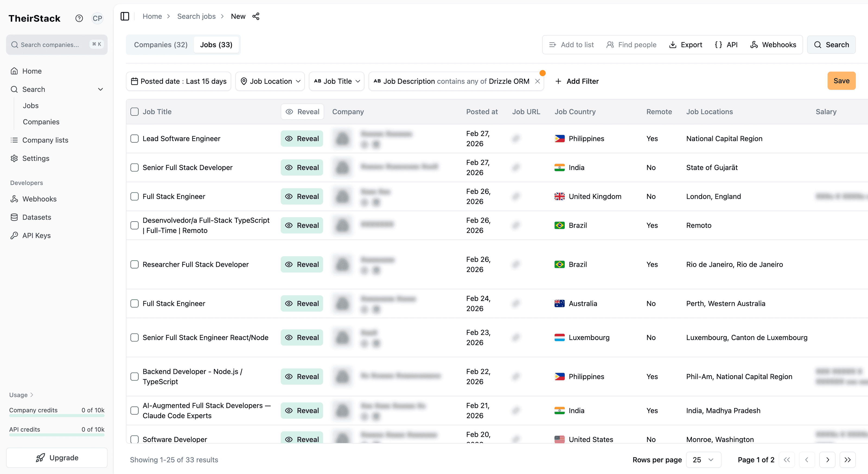Save the current search filters
Viewport: 868px width, 474px height.
point(841,81)
